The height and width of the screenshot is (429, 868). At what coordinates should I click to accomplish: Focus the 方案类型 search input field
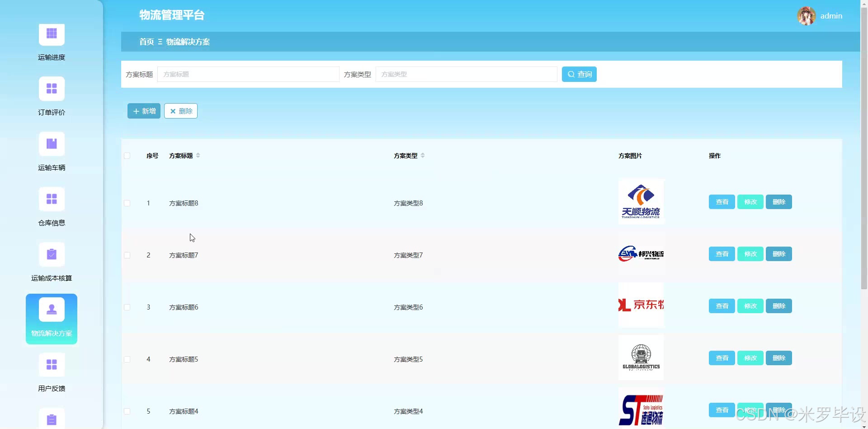pyautogui.click(x=466, y=74)
